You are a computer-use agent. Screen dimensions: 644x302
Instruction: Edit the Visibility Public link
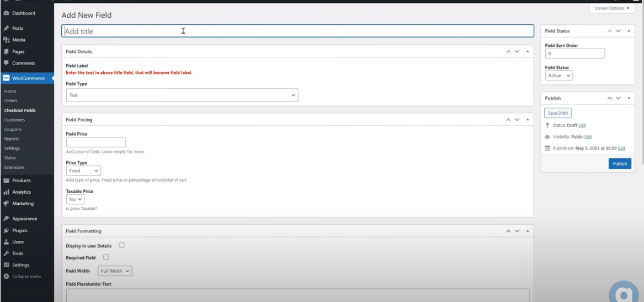588,137
